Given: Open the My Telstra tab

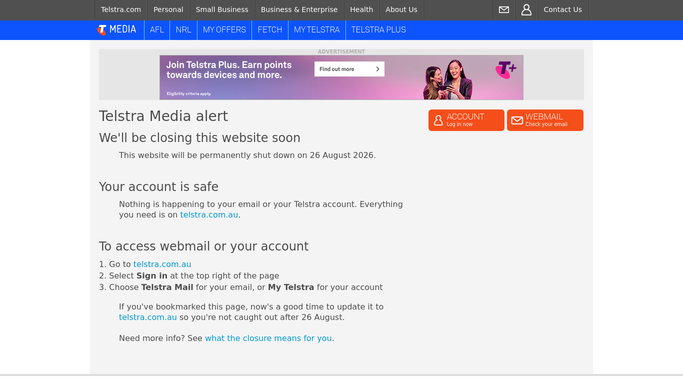Looking at the screenshot, I should click(317, 30).
